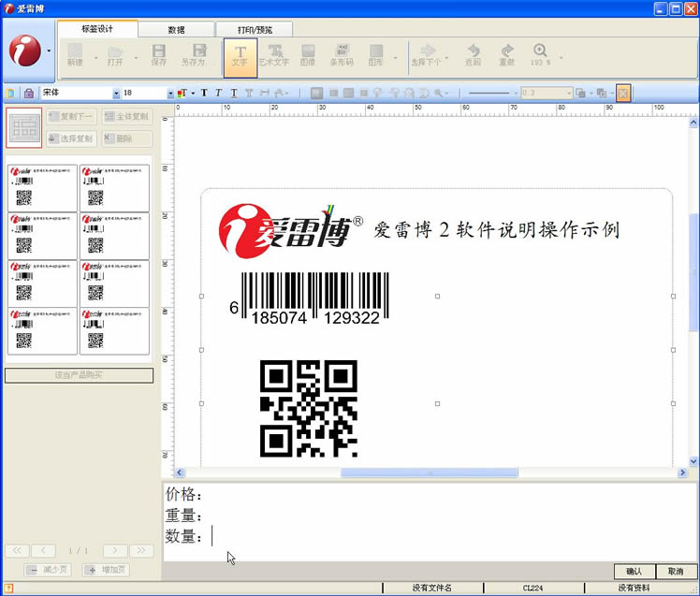The width and height of the screenshot is (700, 596).
Task: Select the 文字 (Text) tool
Action: tap(241, 57)
